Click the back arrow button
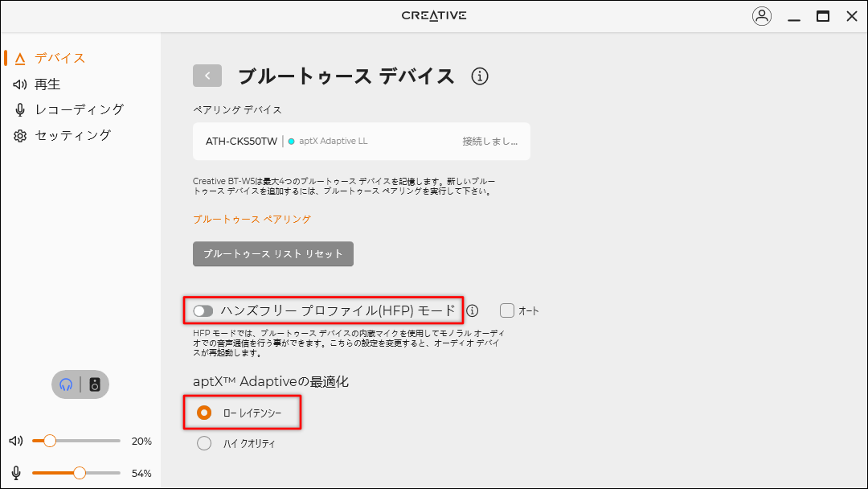Viewport: 868px width, 489px height. point(207,76)
